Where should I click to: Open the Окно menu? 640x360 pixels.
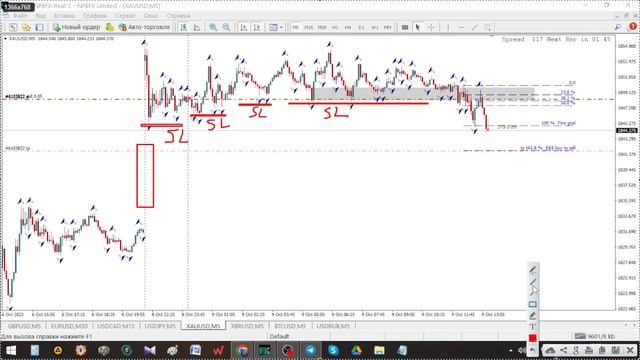pos(151,16)
